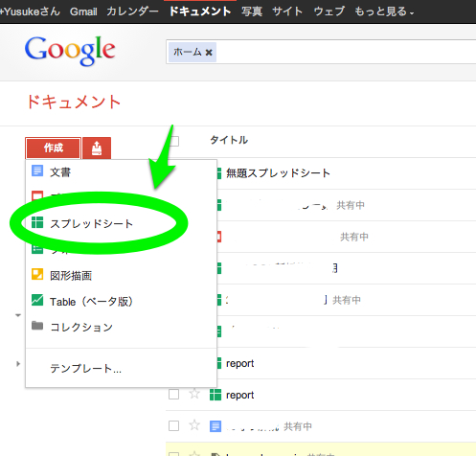Click the ドキュメント tab in top bar
The image size is (476, 456).
tap(200, 11)
